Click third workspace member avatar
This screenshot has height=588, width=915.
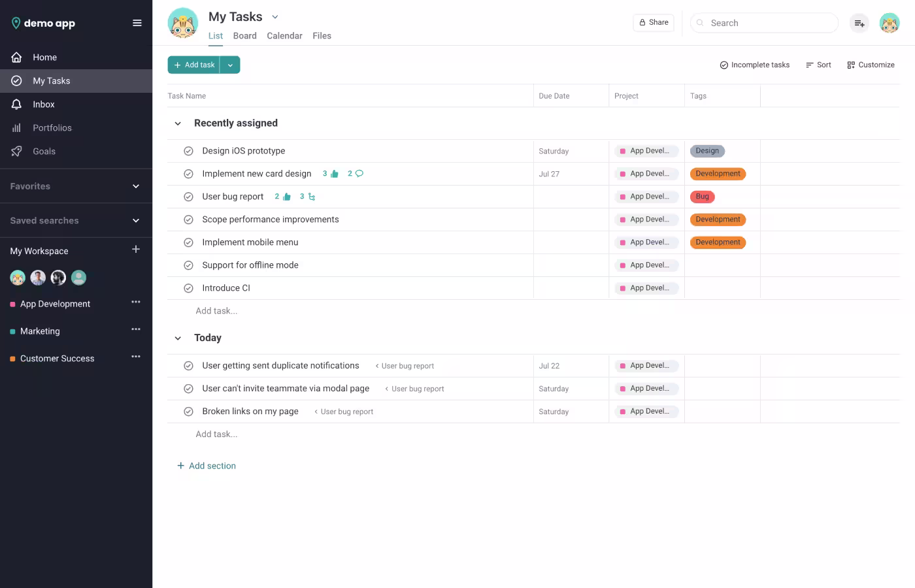(x=58, y=278)
